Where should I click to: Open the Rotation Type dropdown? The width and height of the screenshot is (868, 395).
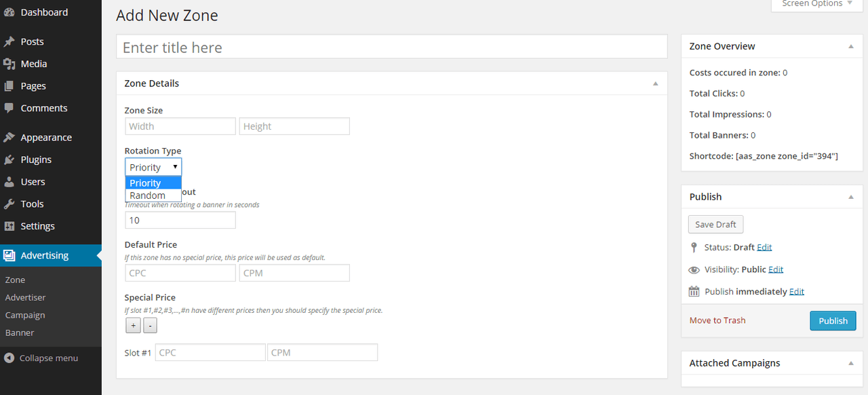153,167
